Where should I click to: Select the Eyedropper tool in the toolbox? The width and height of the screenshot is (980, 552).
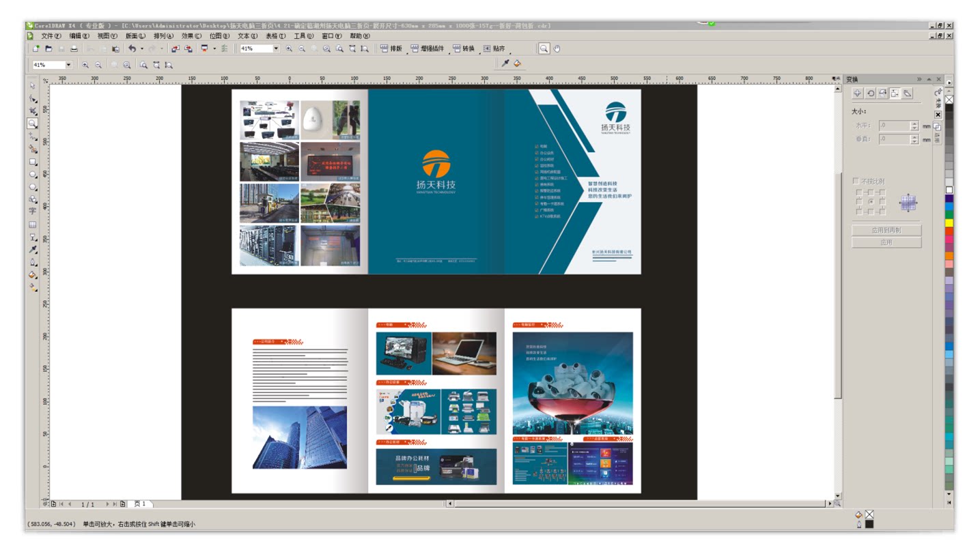(32, 250)
